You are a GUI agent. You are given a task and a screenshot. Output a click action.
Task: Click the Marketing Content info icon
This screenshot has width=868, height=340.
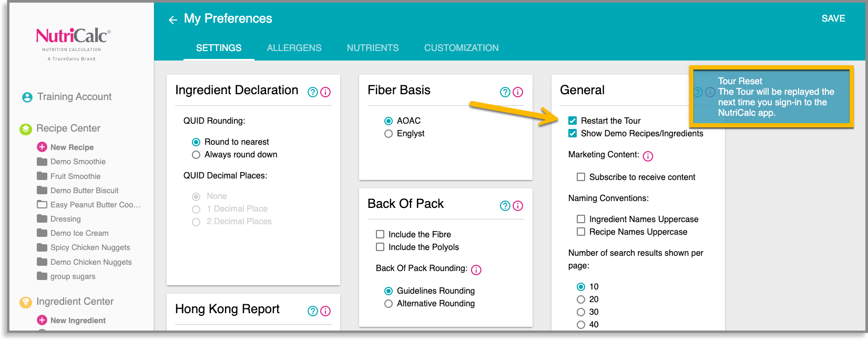point(648,156)
